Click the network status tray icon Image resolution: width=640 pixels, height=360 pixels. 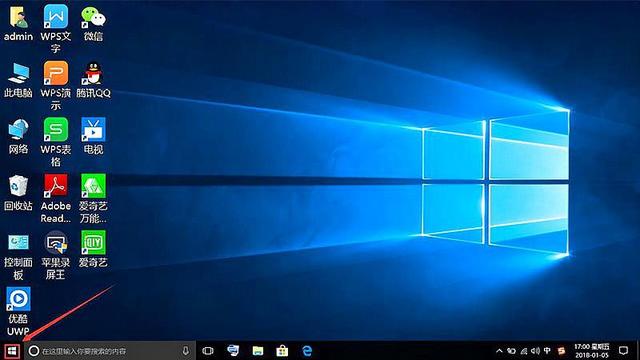pyautogui.click(x=524, y=351)
